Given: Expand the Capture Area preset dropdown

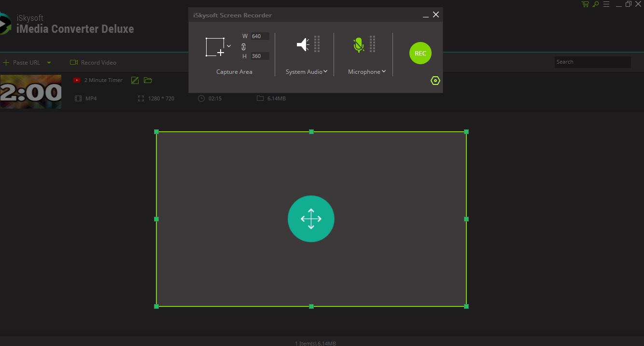Looking at the screenshot, I should coord(228,45).
